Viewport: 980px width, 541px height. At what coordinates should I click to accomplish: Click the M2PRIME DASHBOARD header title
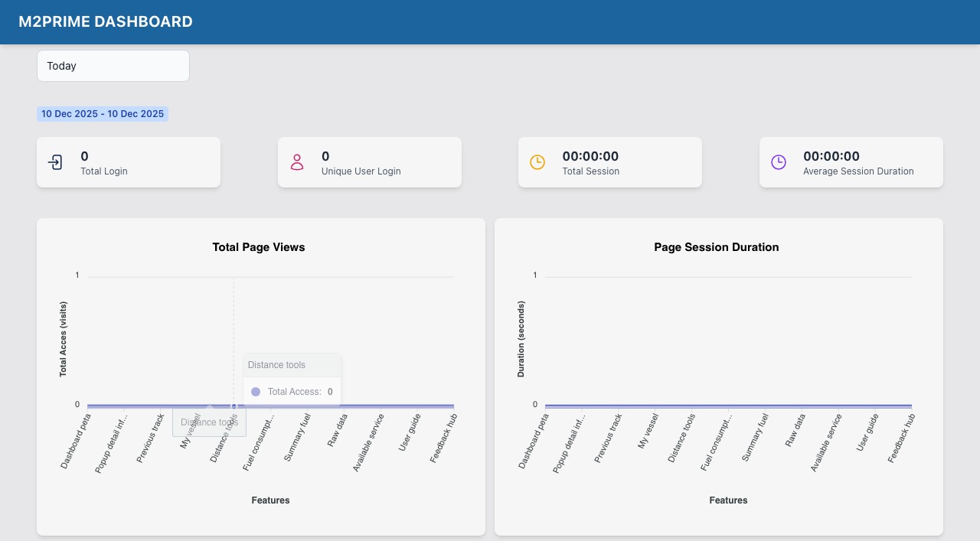point(106,22)
